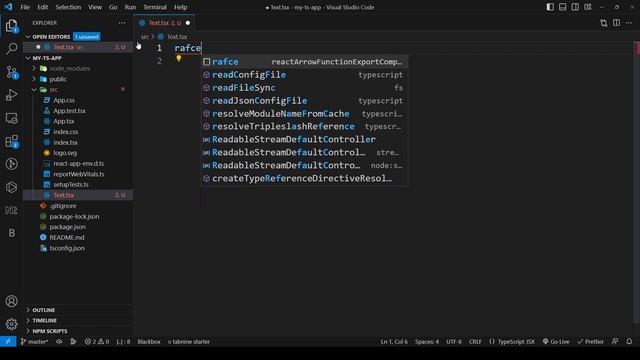The width and height of the screenshot is (640, 360).
Task: Click the master branch status item
Action: point(34,342)
